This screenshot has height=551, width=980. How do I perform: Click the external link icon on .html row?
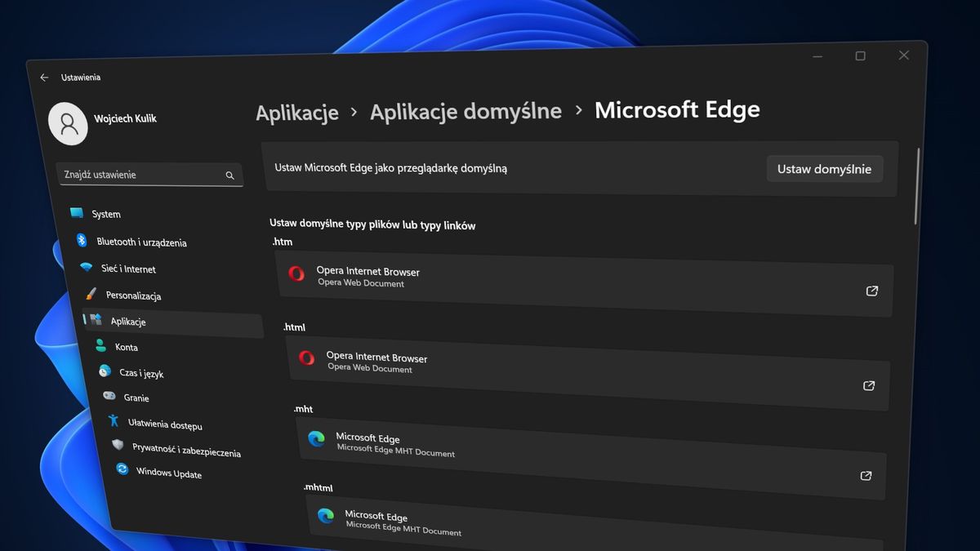pos(868,385)
